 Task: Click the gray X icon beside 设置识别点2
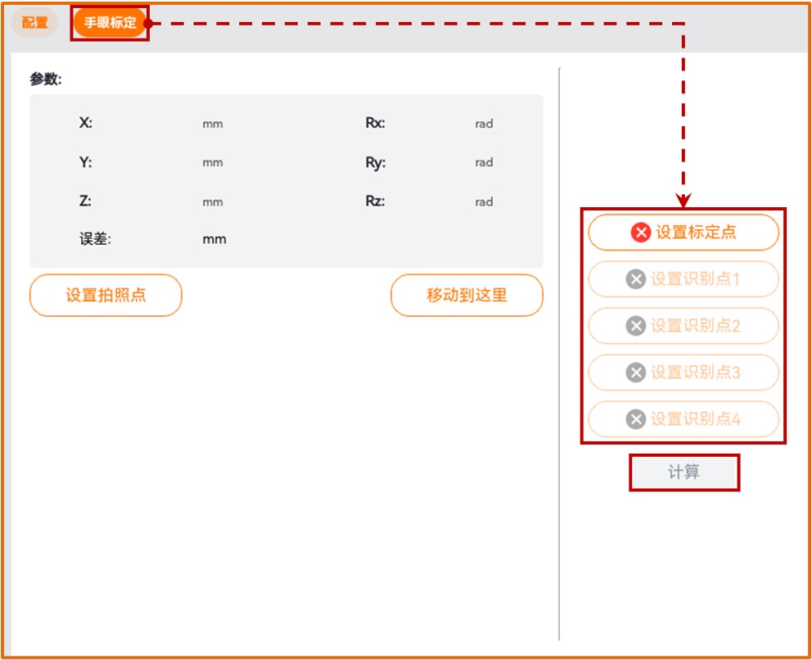(636, 326)
